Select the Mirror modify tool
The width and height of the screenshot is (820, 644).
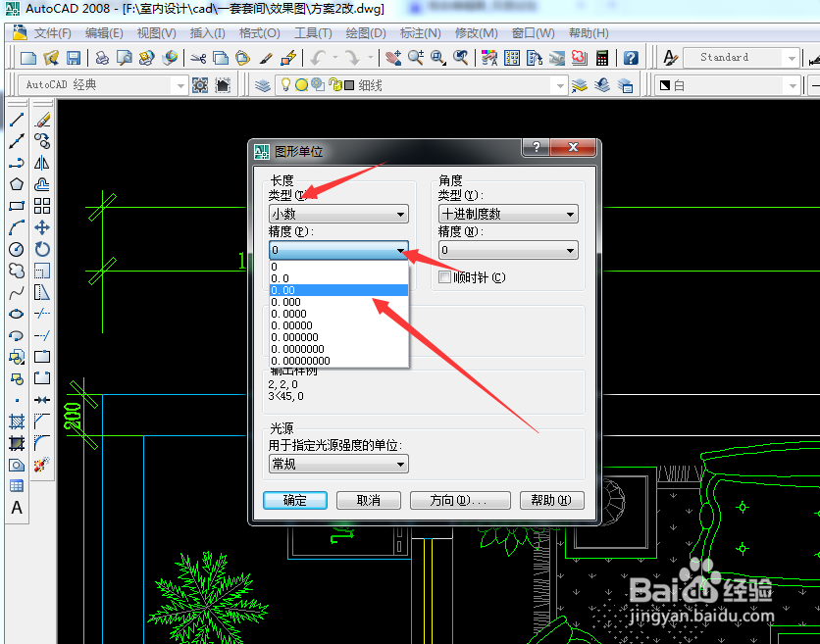coord(42,163)
